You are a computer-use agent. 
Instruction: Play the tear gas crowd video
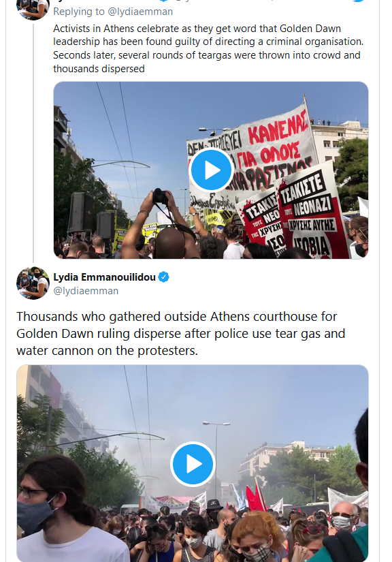coord(193,464)
